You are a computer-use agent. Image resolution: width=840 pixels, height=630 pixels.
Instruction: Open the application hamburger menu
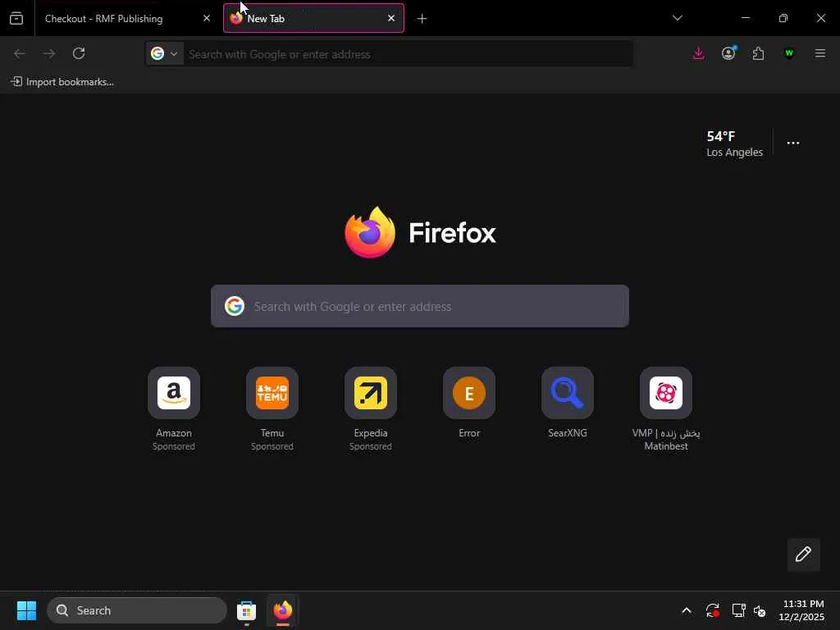click(820, 53)
